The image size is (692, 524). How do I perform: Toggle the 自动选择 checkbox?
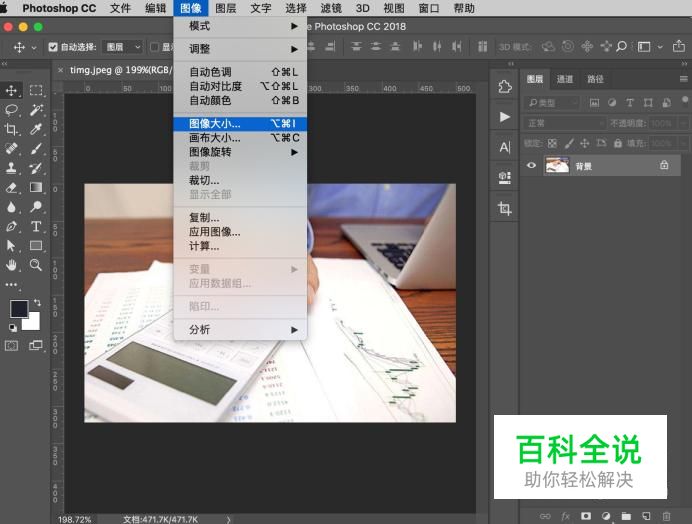pyautogui.click(x=53, y=47)
